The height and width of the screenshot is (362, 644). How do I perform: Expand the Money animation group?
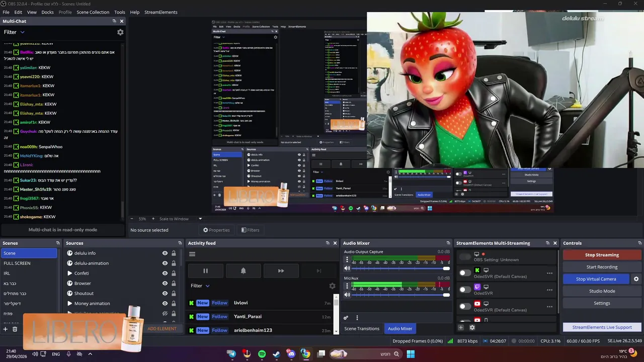70,304
